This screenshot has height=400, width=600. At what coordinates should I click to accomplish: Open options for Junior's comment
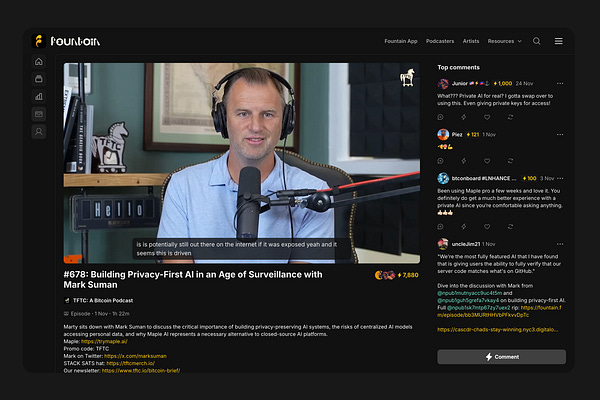(x=560, y=83)
